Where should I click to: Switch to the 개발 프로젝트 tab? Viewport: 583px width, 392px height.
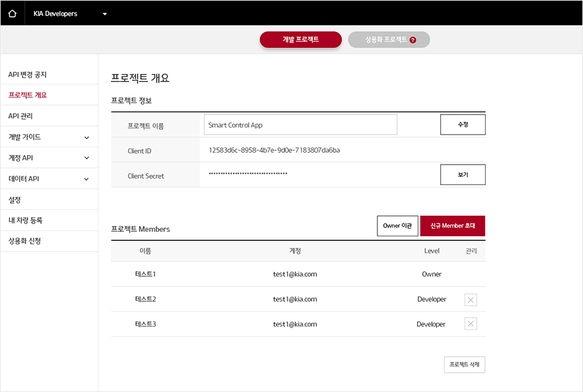(x=300, y=40)
